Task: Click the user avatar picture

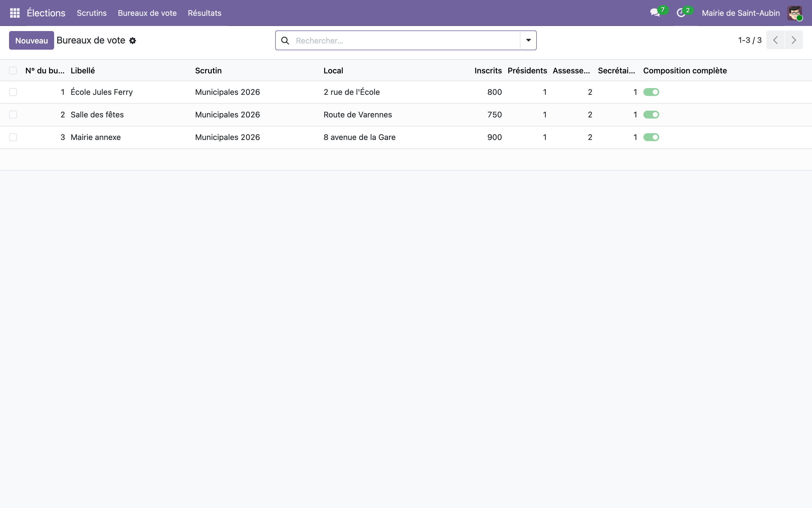Action: click(795, 13)
